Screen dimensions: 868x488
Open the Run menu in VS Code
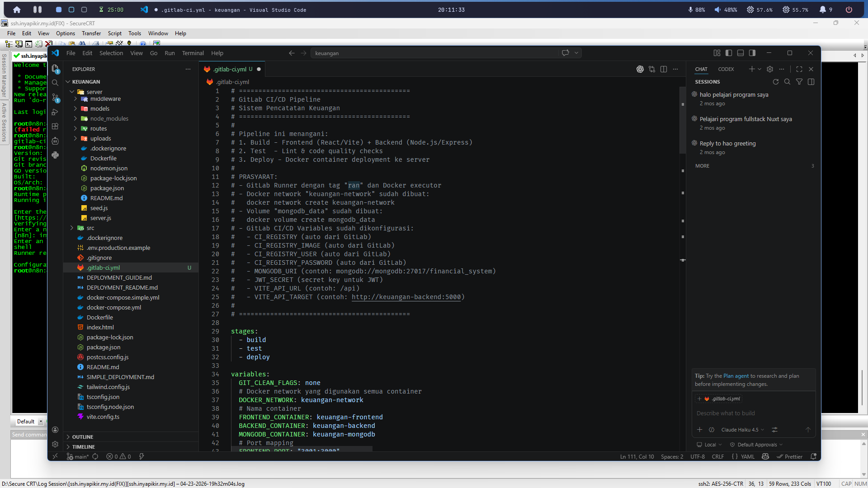click(x=170, y=53)
